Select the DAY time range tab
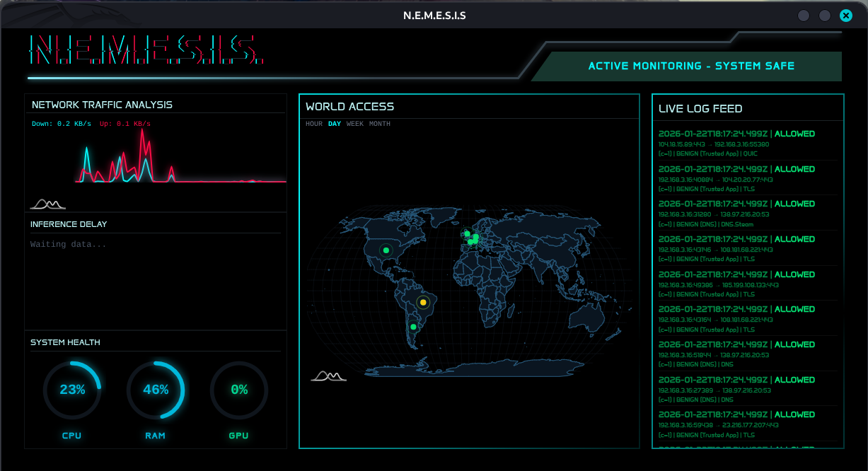Screen dimensions: 868x471 point(335,124)
